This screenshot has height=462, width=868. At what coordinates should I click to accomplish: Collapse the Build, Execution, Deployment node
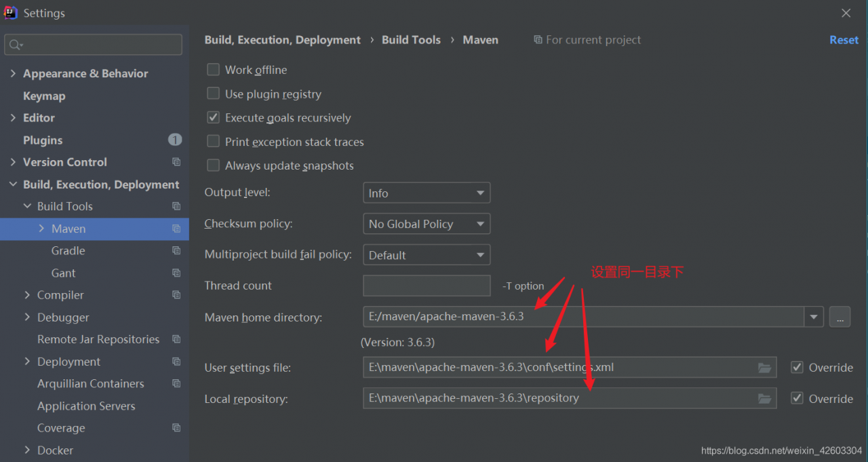click(x=13, y=185)
